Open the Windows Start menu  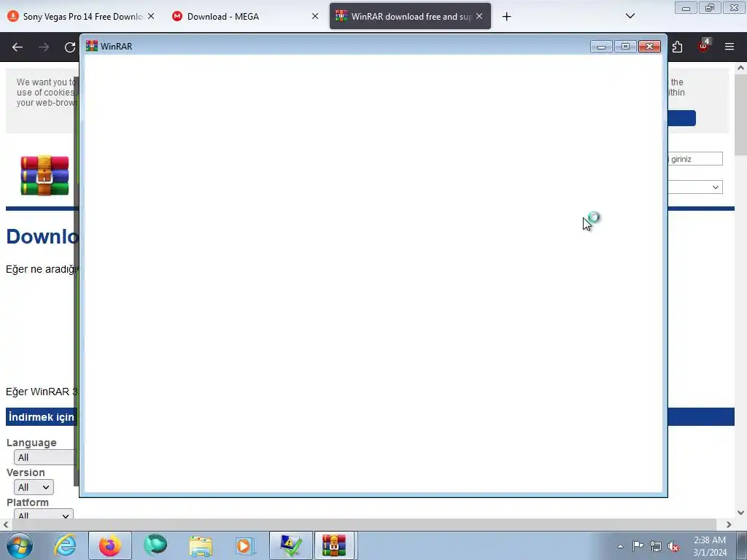click(20, 545)
